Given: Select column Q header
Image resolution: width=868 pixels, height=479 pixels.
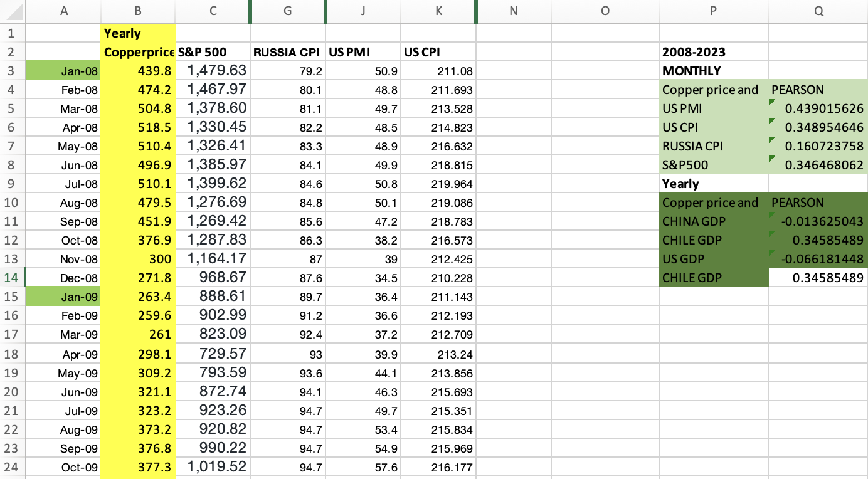Looking at the screenshot, I should (x=818, y=11).
